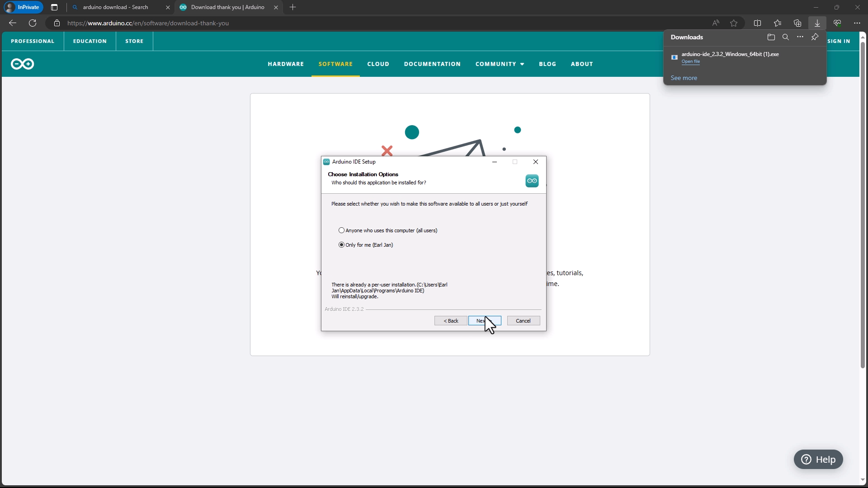This screenshot has width=868, height=488.
Task: Click the browser Back arrow
Action: pyautogui.click(x=13, y=23)
